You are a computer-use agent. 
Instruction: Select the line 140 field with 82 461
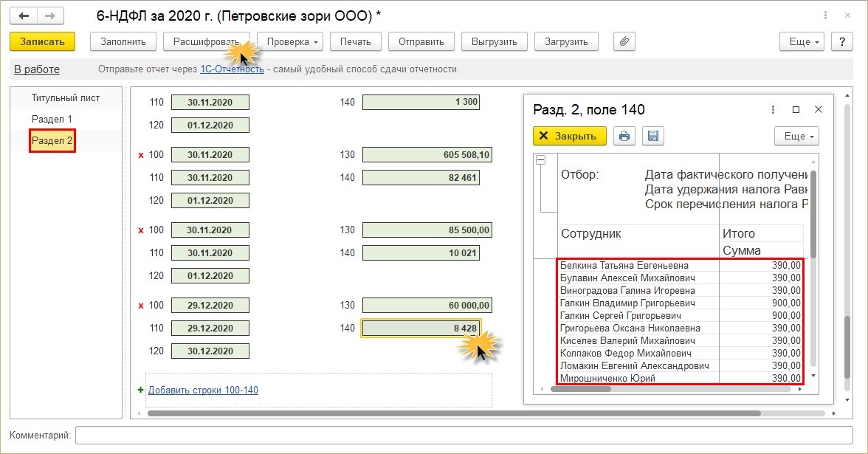coord(421,178)
